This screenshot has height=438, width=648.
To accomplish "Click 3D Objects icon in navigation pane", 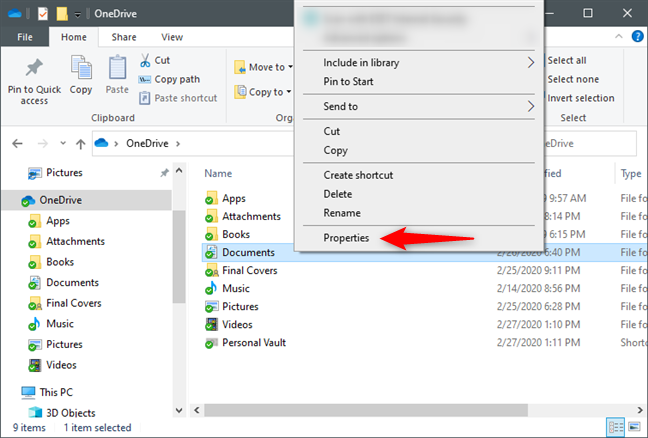I will tap(35, 412).
